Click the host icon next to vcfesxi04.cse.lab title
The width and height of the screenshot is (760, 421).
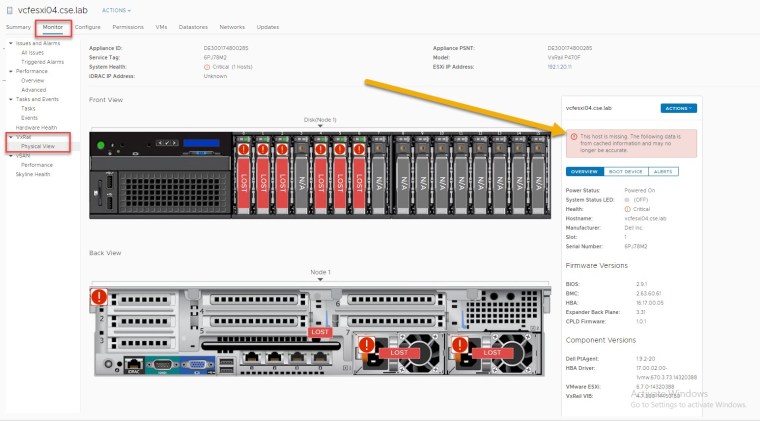point(9,9)
